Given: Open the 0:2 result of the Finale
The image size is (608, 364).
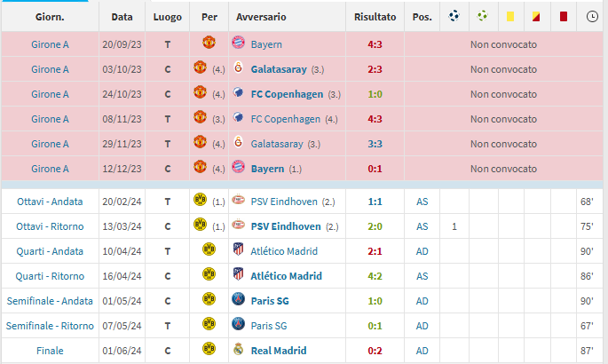Looking at the screenshot, I should click(x=375, y=351).
